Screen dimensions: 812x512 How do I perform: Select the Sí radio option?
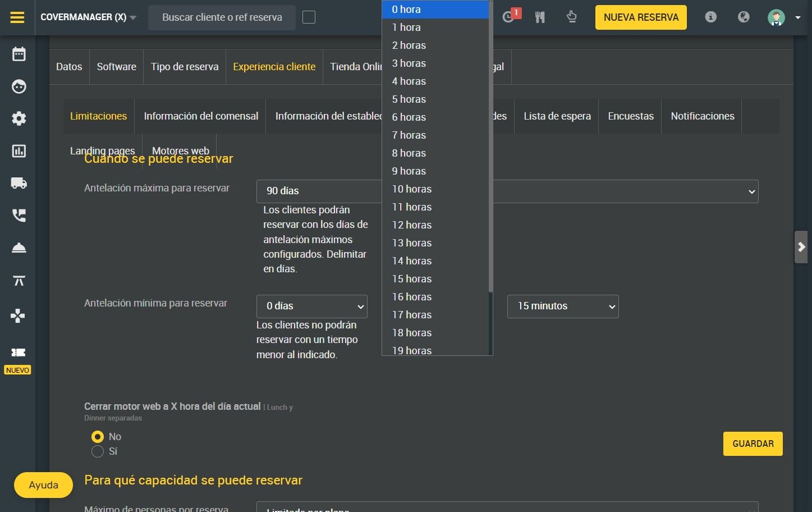[98, 451]
